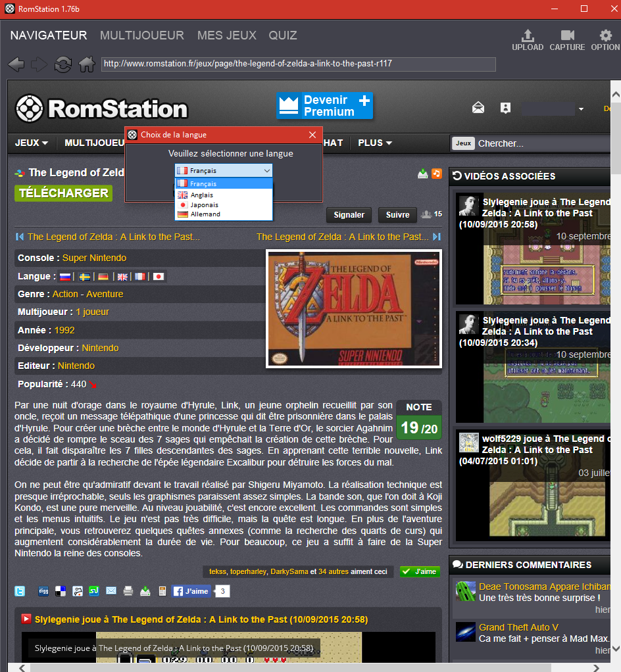Viewport: 621px width, 672px height.
Task: Click the browser refresh icon
Action: (63, 64)
